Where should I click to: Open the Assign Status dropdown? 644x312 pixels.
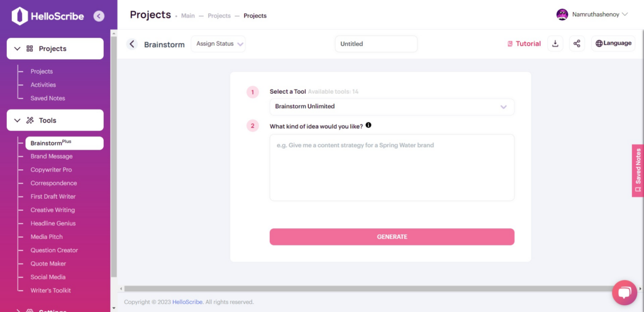[x=218, y=44]
